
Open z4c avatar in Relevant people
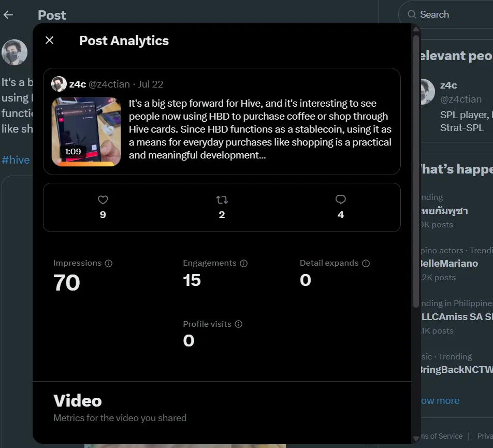pos(428,92)
